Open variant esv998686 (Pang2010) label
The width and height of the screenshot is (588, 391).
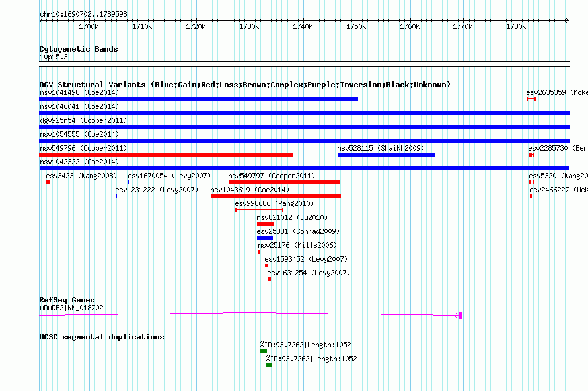pos(274,203)
